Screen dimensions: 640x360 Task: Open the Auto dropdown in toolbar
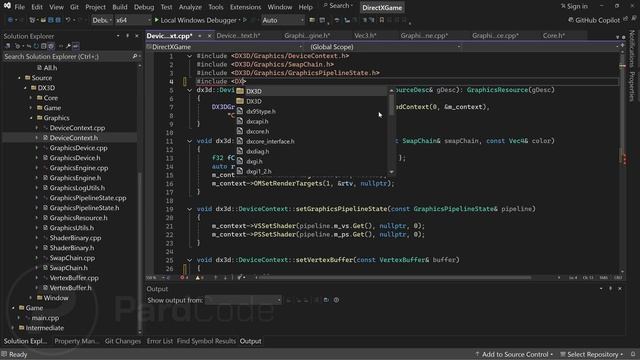[x=283, y=20]
